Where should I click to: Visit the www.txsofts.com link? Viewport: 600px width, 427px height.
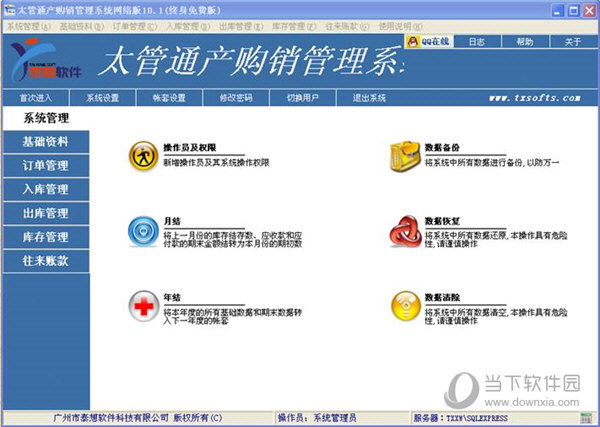pyautogui.click(x=535, y=98)
